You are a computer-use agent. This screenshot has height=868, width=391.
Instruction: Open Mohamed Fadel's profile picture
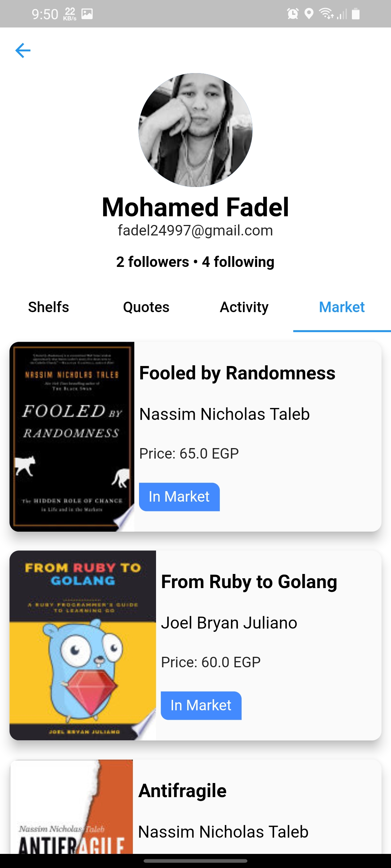(x=195, y=130)
